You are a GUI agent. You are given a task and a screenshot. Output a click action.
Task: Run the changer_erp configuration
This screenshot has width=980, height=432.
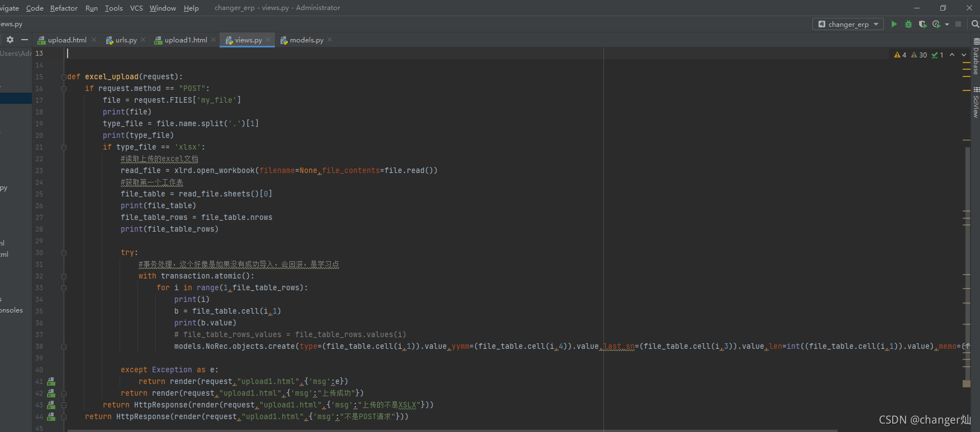pyautogui.click(x=894, y=24)
